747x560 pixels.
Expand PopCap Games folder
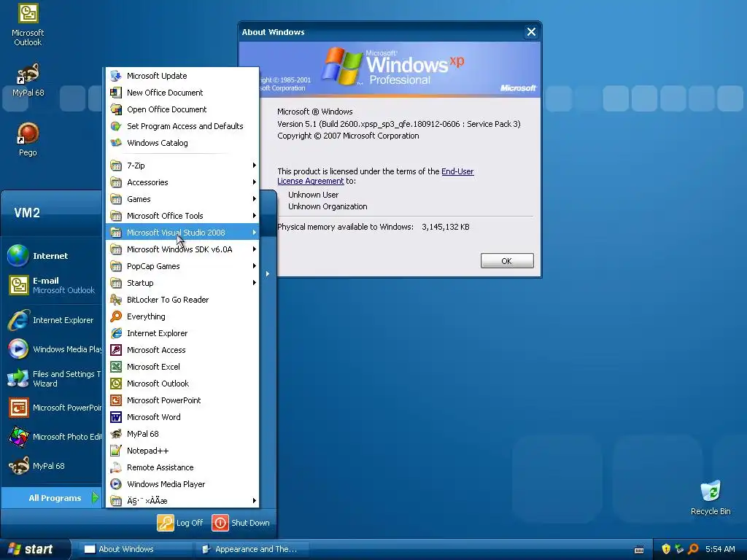tap(182, 265)
